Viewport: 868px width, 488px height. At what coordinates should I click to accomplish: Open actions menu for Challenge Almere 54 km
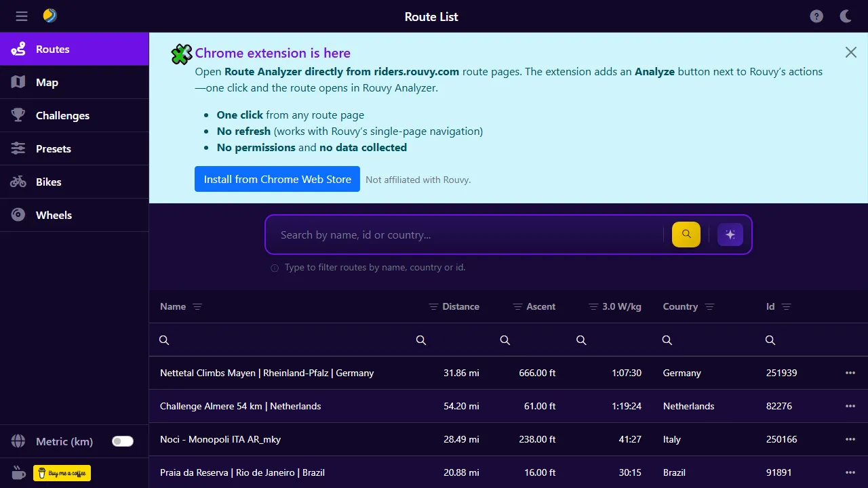coord(850,406)
